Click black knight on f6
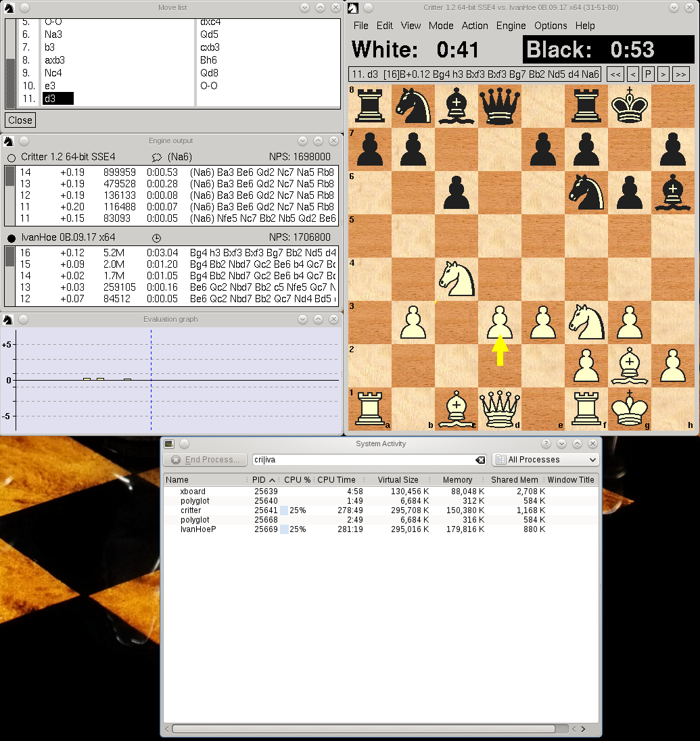The width and height of the screenshot is (700, 741). (586, 192)
